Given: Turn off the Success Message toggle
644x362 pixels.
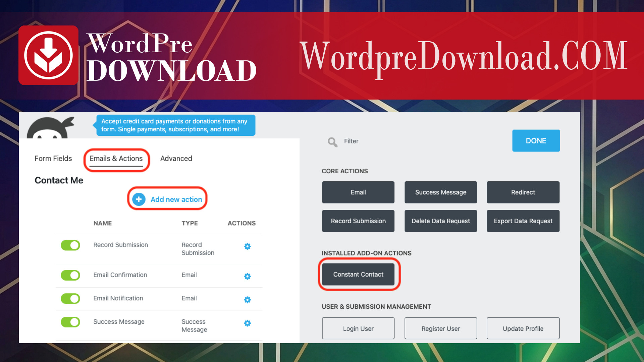Looking at the screenshot, I should click(x=70, y=322).
